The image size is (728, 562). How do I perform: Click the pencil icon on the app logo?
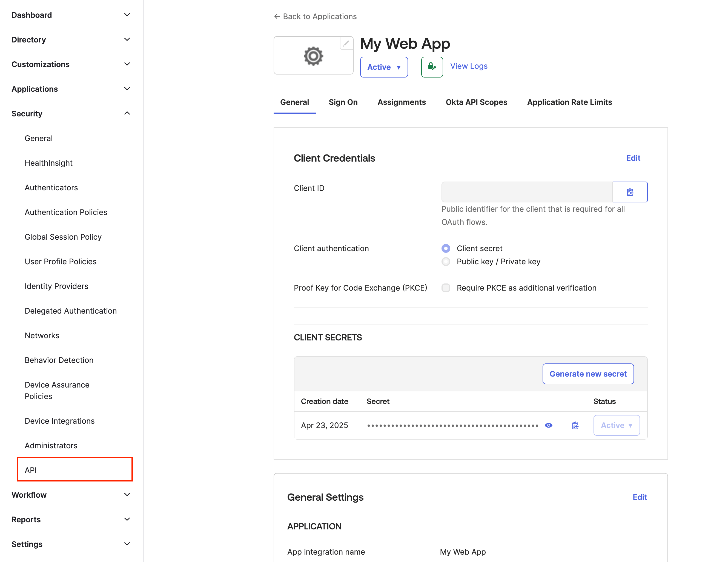point(346,43)
